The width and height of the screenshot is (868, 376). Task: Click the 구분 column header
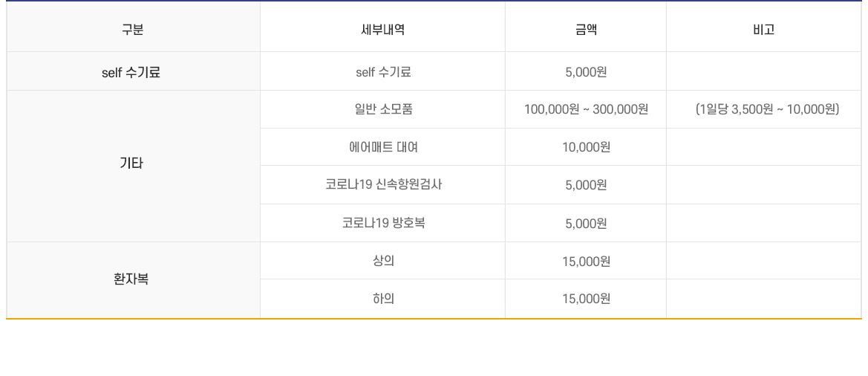132,30
